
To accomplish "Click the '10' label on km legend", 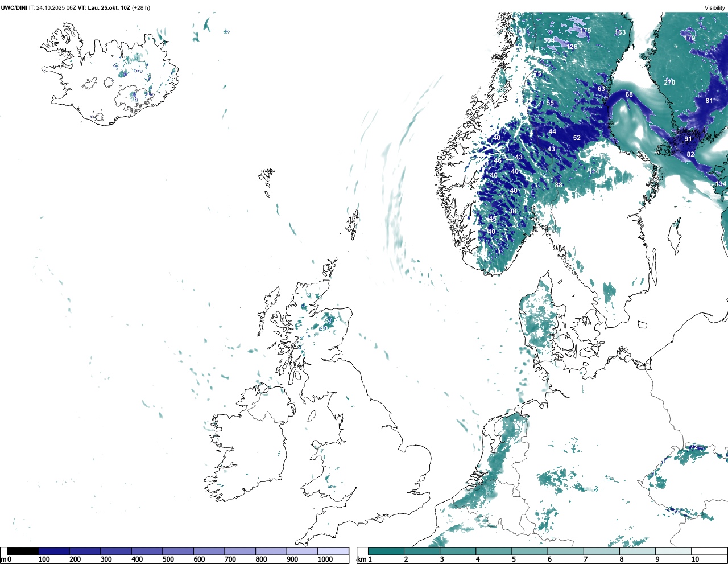I will (x=695, y=559).
